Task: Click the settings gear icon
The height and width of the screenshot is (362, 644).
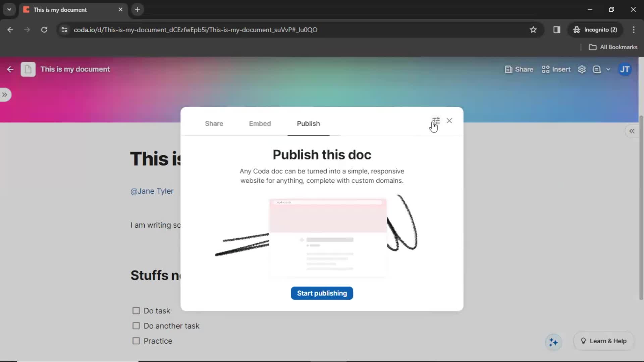Action: (582, 69)
